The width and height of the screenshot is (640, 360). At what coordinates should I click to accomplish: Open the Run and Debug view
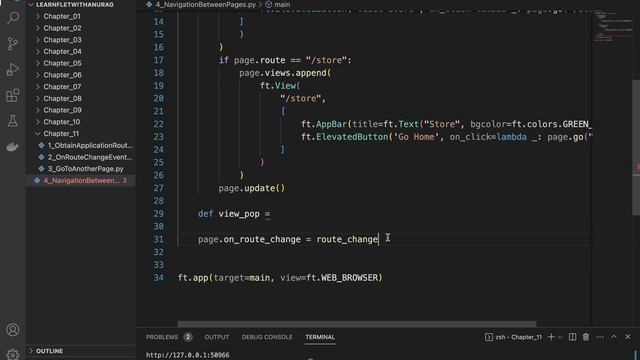[x=13, y=69]
